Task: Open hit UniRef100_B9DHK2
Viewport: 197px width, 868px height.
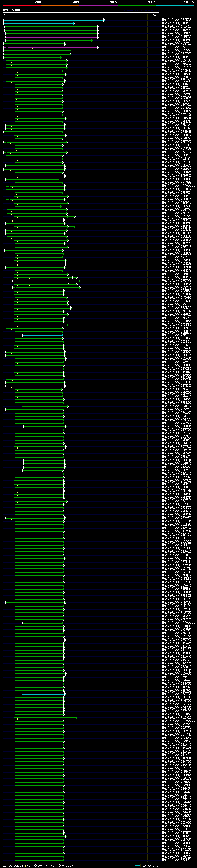Action: point(177,111)
